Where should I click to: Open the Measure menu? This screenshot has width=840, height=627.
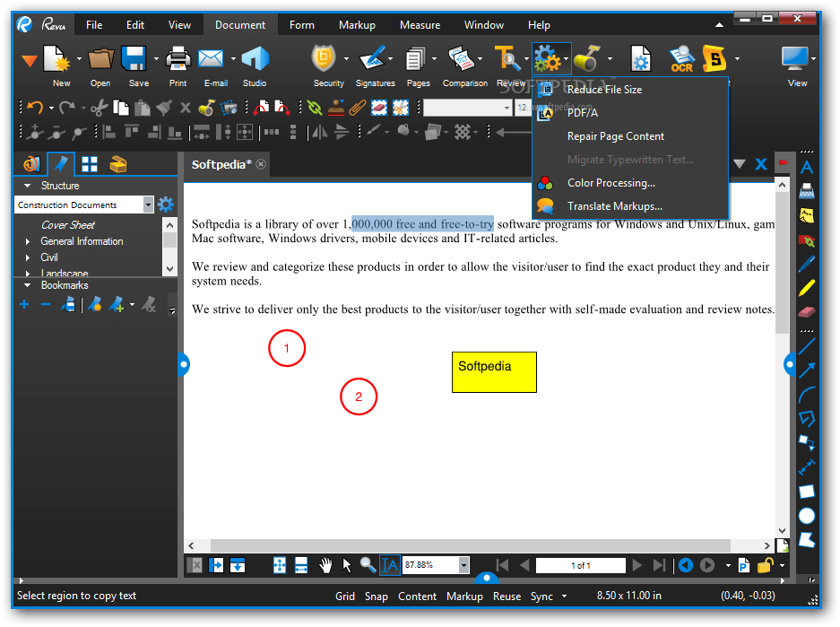pos(420,24)
